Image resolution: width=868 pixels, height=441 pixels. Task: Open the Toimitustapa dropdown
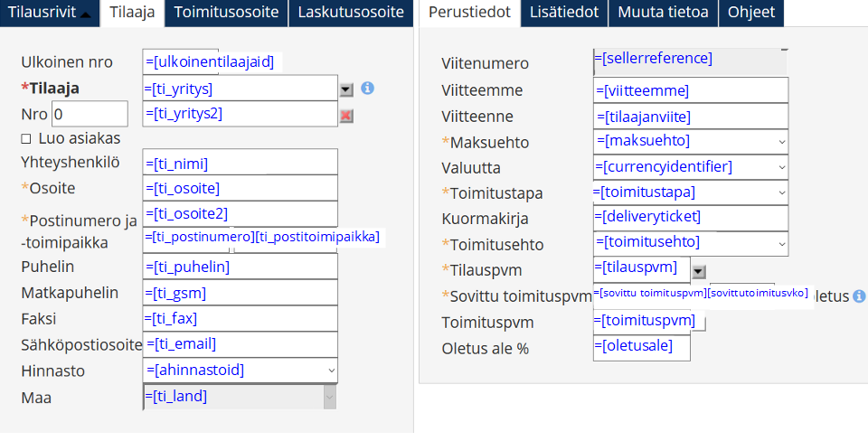click(781, 193)
